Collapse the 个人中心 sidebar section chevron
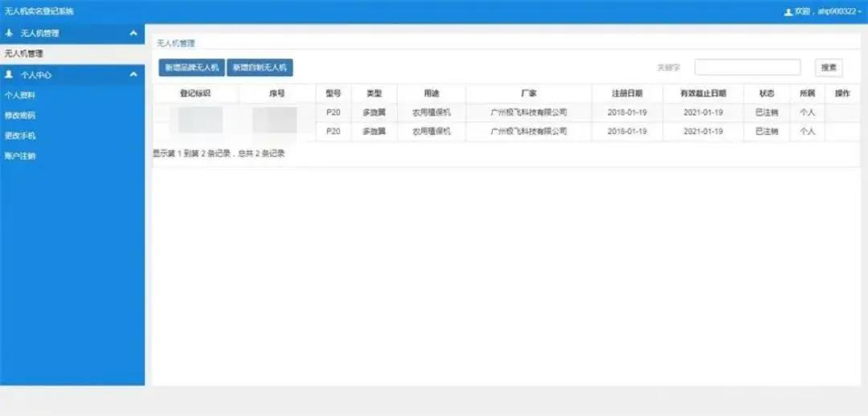The image size is (868, 416). [133, 75]
